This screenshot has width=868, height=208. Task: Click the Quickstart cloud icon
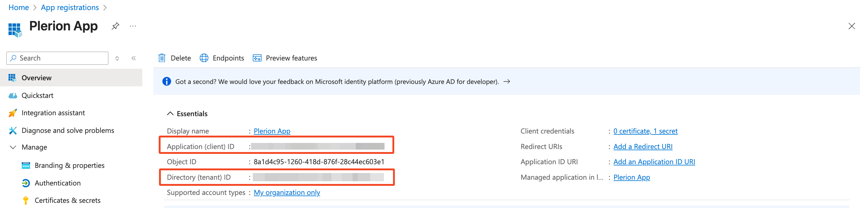point(13,95)
